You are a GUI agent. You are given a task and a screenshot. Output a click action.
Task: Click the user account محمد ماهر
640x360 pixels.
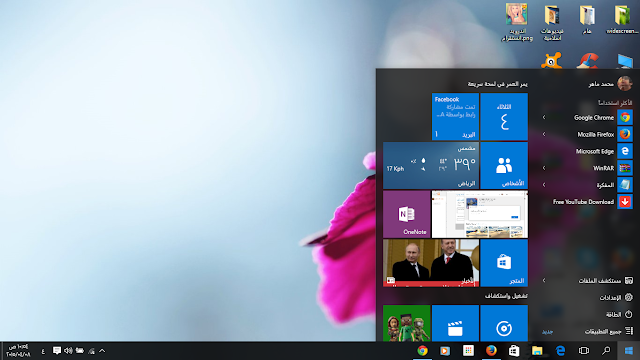click(611, 84)
